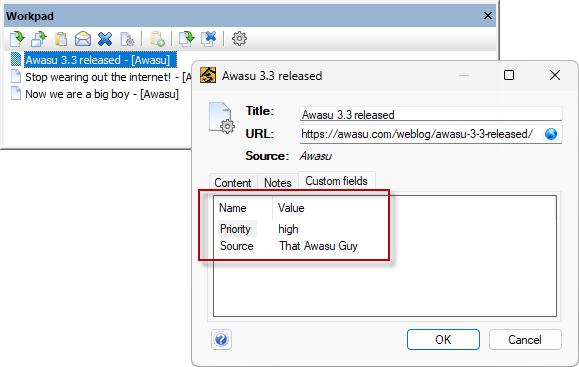Click the Title input field
Screen dimensions: 579x367
431,114
